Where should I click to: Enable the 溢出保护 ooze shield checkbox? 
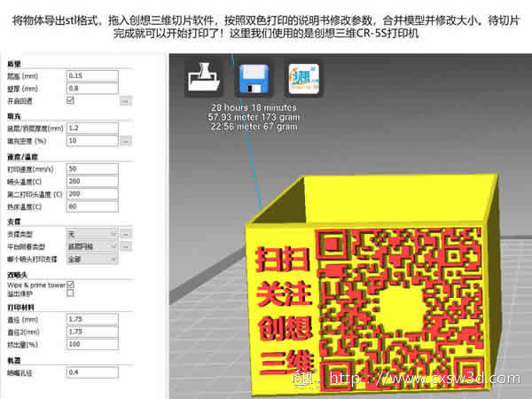(x=70, y=293)
